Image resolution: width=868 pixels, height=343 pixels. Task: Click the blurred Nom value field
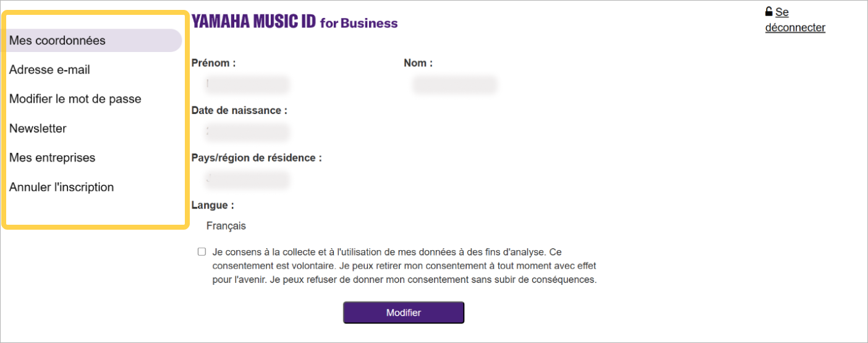[454, 84]
